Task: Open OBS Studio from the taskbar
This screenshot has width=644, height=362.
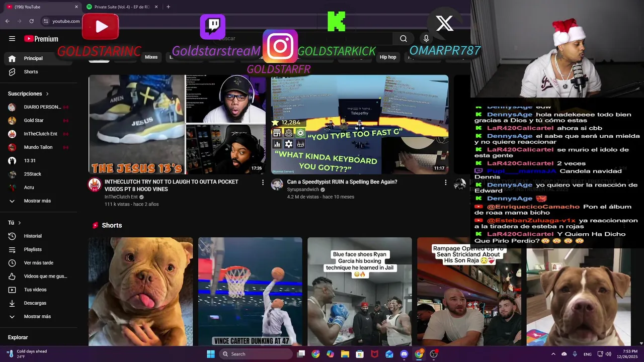Action: click(x=434, y=354)
